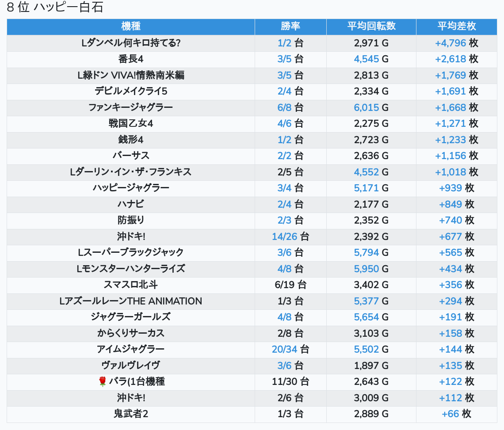Select ジャグラーガールズ machine name

(x=131, y=317)
